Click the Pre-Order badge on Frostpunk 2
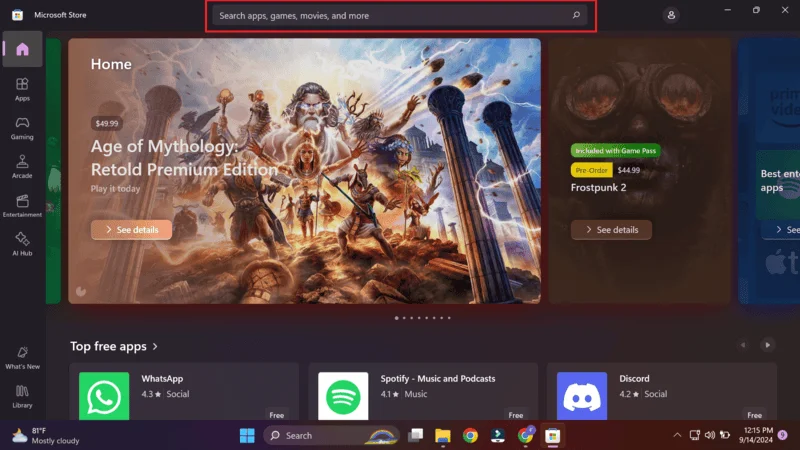800x450 pixels. tap(591, 170)
